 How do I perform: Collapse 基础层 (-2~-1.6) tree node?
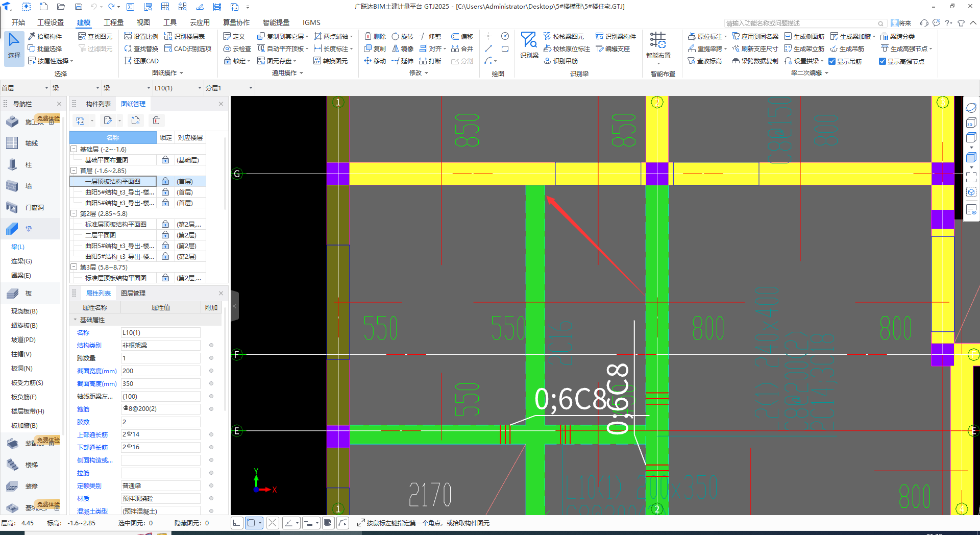[x=74, y=149]
